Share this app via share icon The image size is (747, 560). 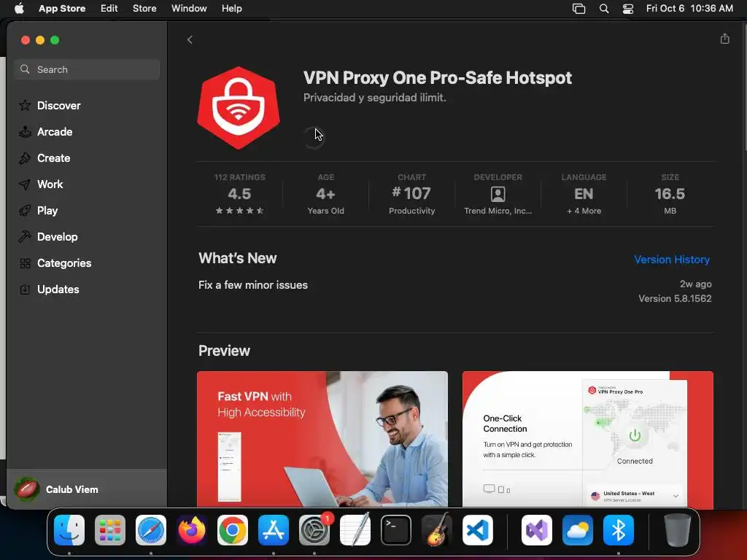pyautogui.click(x=724, y=39)
